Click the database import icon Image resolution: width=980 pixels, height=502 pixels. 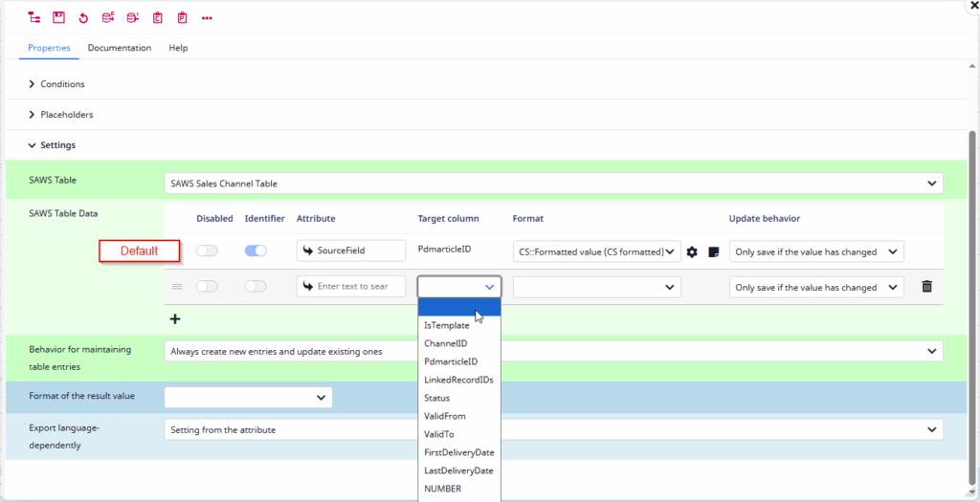click(132, 18)
